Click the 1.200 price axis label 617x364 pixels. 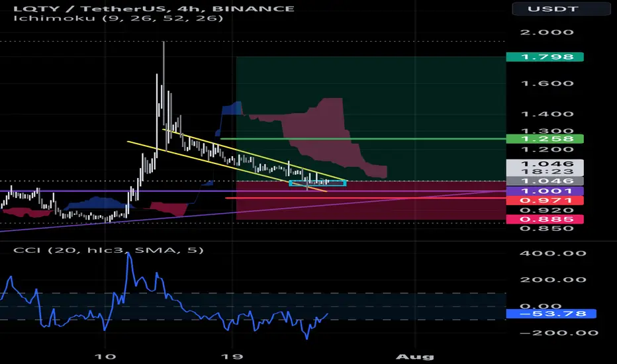pos(547,150)
